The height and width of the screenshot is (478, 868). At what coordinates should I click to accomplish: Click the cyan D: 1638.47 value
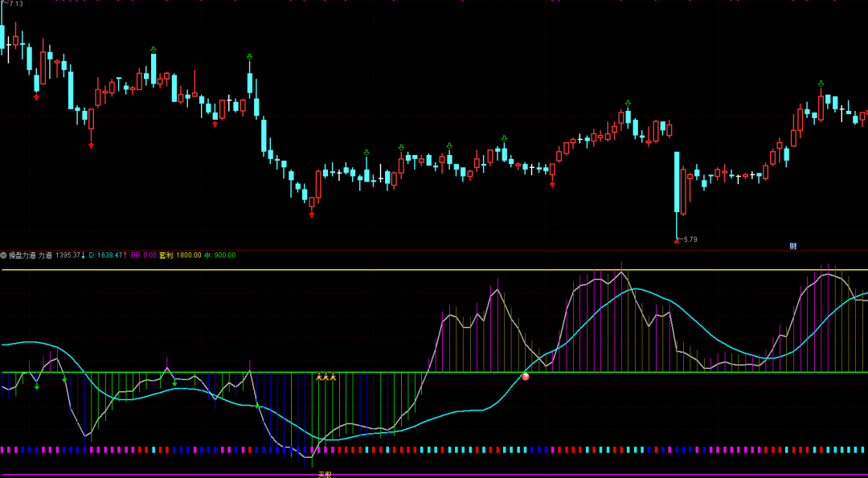pyautogui.click(x=105, y=255)
